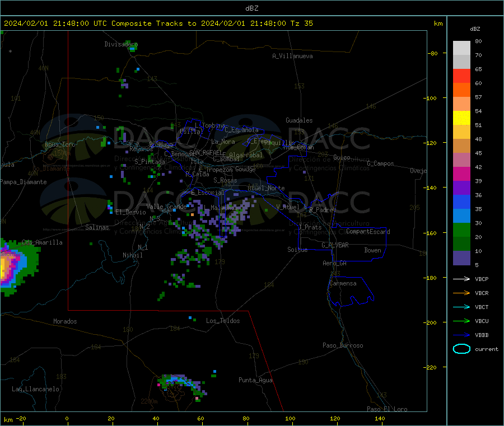Click the C_Campos map label
Screen dimensions: 504x426
point(380,163)
